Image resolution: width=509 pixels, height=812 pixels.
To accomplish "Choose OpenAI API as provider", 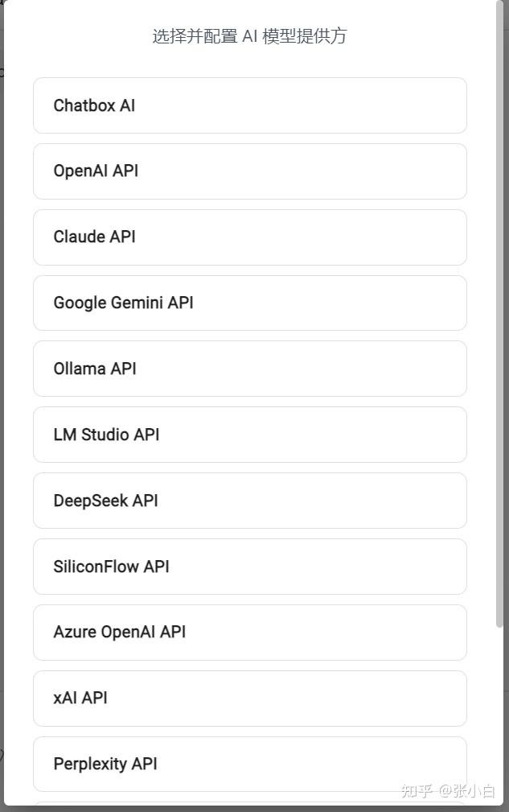I will click(250, 171).
